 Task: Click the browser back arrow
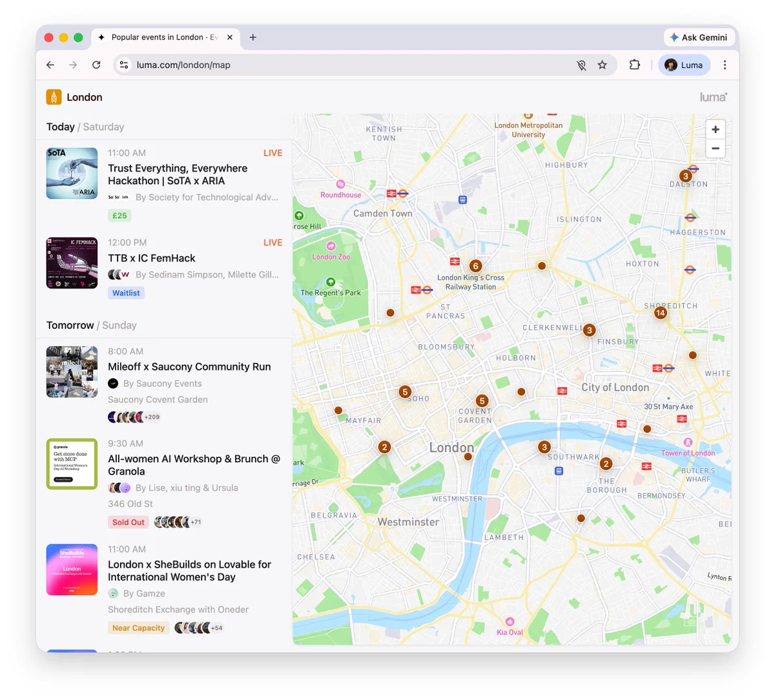(50, 65)
